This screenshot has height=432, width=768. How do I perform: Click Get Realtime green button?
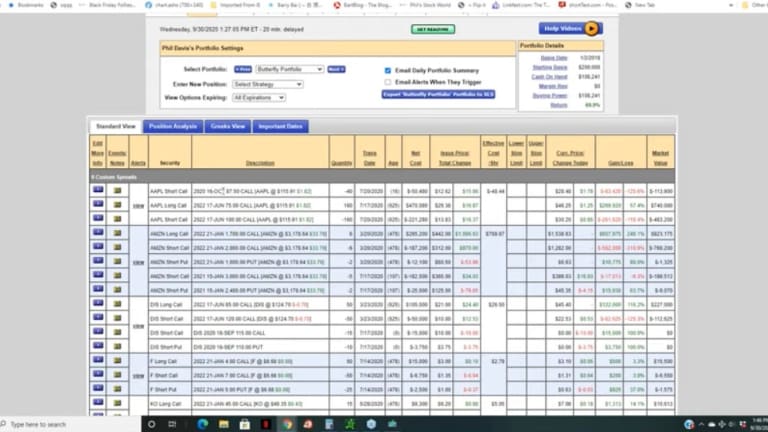click(x=433, y=29)
